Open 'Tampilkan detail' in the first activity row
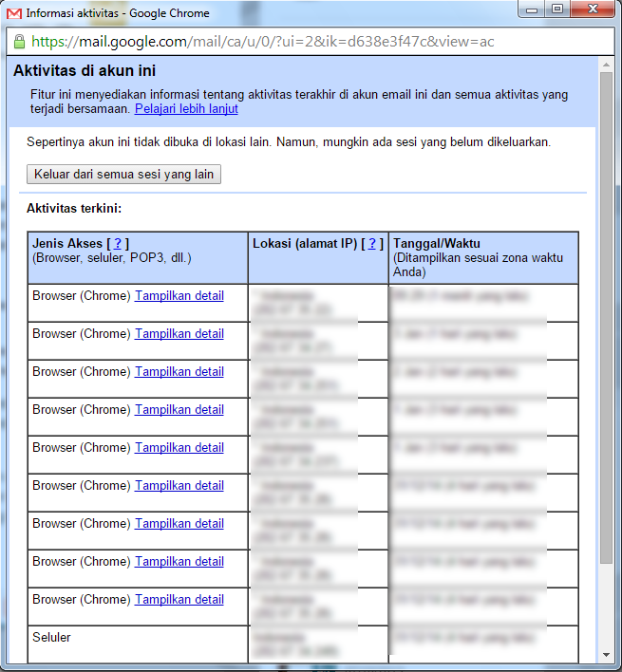Screen dimensions: 622x672 point(179,296)
